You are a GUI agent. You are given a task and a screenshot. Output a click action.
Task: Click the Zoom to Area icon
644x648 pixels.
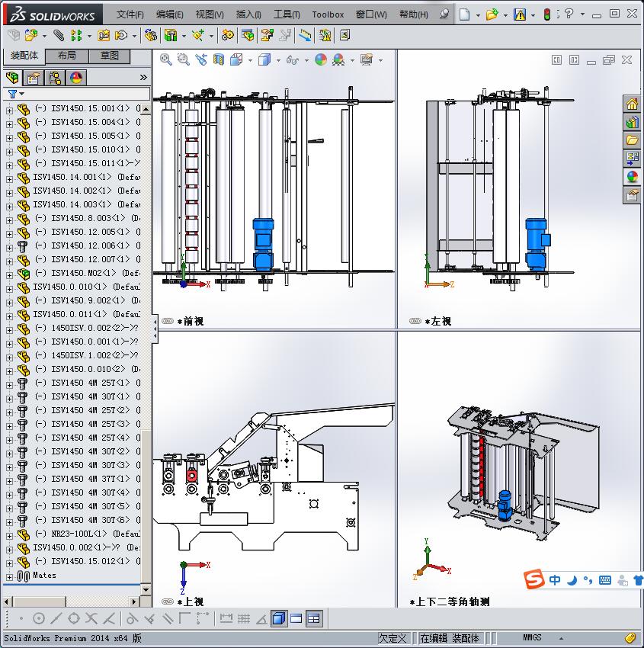click(x=184, y=60)
